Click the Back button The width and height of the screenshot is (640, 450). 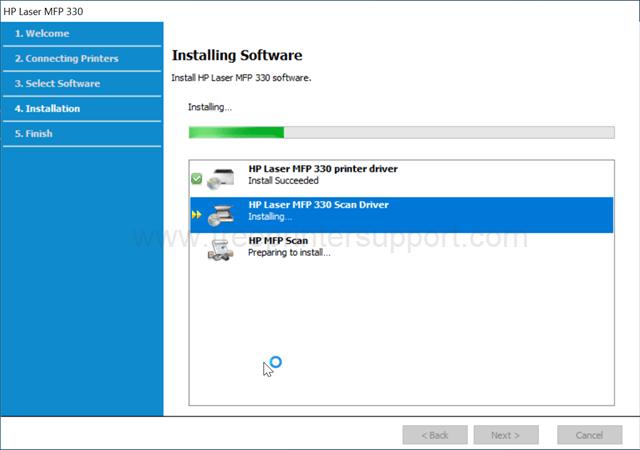point(435,435)
